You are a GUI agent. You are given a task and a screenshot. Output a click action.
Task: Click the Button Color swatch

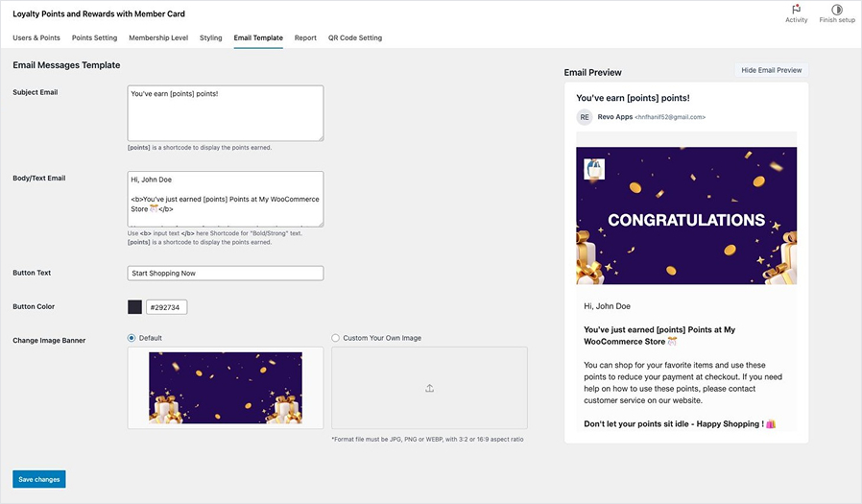(134, 306)
